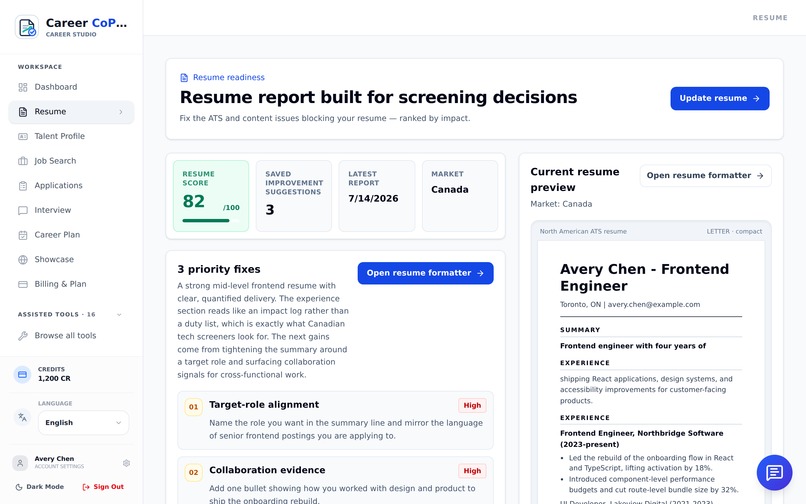This screenshot has height=504, width=806.
Task: Open the floating chat assistant button
Action: 774,472
